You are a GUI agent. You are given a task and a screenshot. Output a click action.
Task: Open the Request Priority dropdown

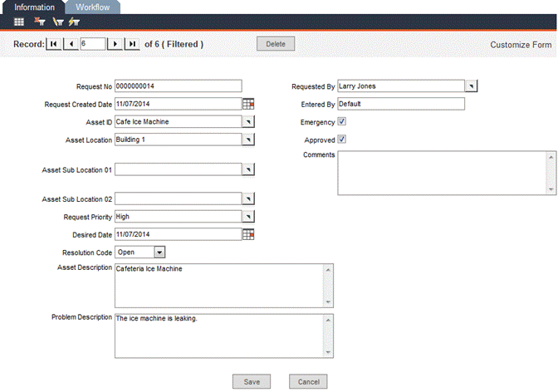(x=247, y=217)
